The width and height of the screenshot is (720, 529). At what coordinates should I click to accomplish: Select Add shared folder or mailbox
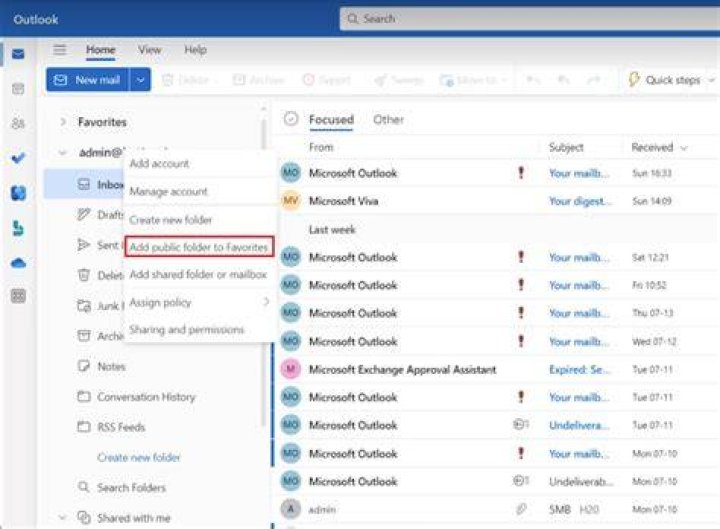pyautogui.click(x=198, y=275)
